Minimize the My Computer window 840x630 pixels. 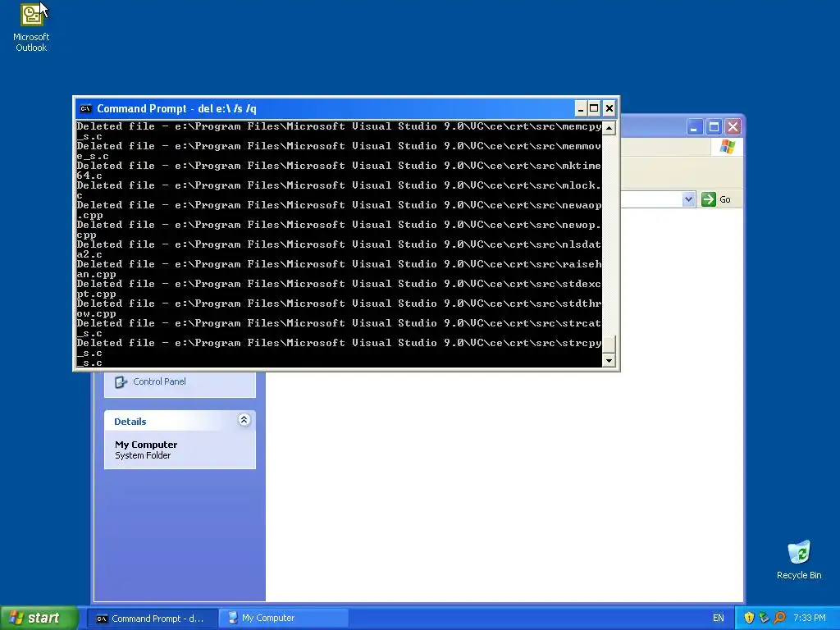click(694, 127)
